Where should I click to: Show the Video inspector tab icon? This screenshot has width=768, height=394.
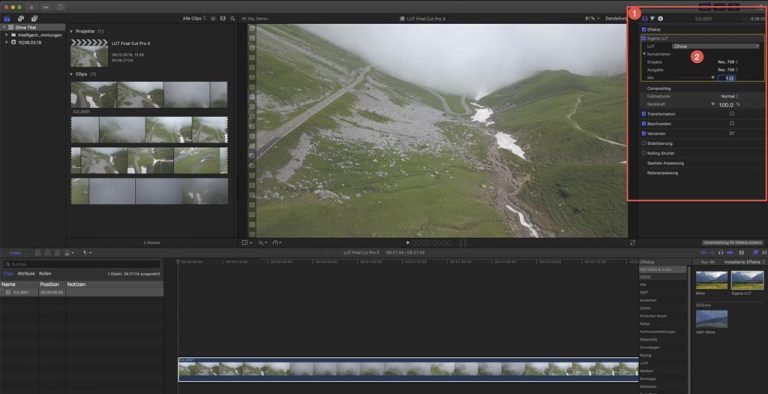(x=645, y=19)
